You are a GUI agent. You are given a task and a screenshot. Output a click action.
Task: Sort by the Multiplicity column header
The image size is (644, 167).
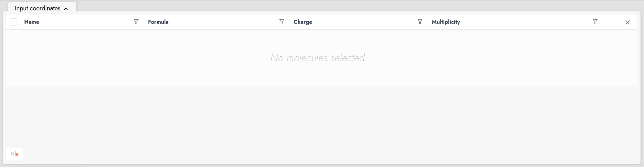(446, 22)
